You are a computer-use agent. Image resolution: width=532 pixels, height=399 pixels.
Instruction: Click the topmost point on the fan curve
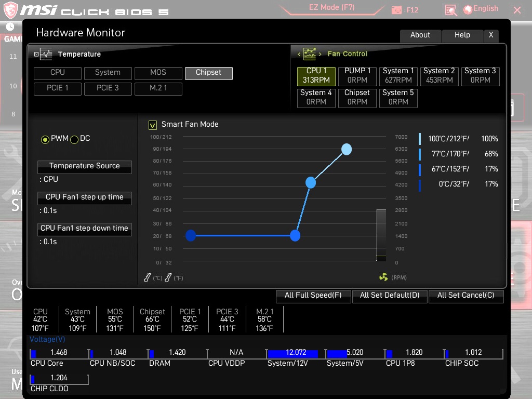(x=347, y=149)
